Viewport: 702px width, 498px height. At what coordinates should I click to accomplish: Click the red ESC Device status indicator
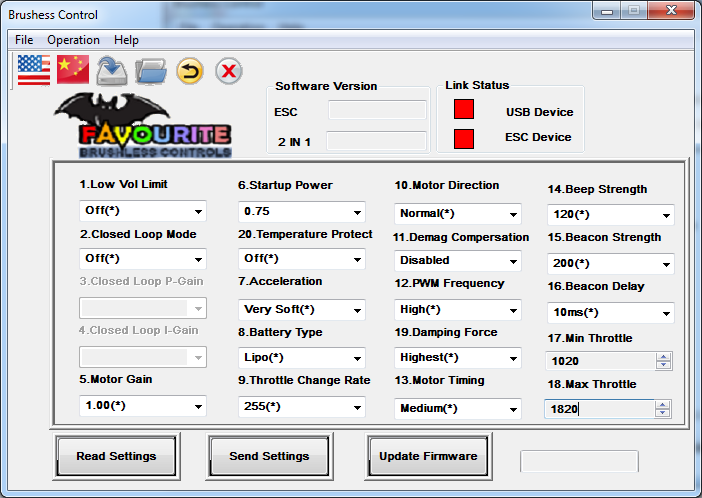[x=463, y=138]
